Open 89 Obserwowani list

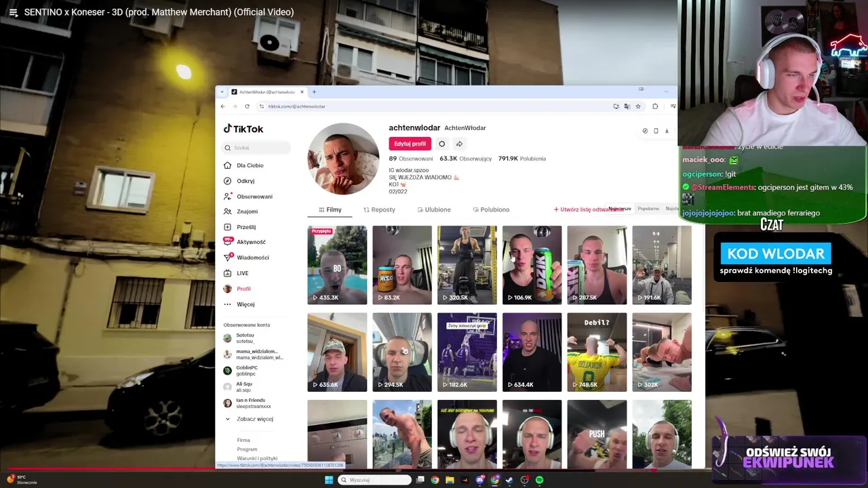click(411, 159)
